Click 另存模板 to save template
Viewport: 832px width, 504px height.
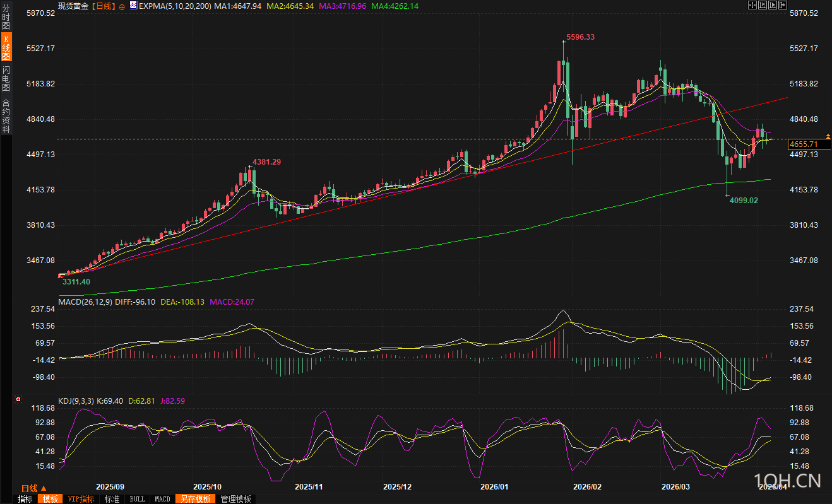pyautogui.click(x=195, y=499)
